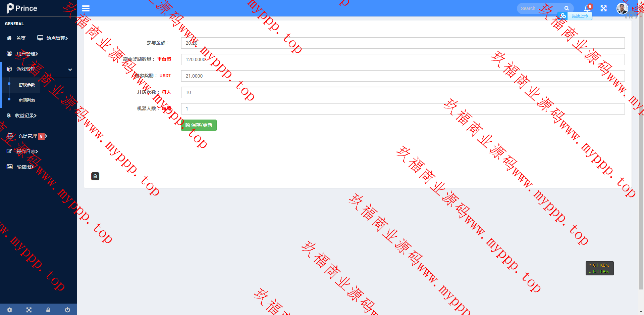This screenshot has height=315, width=644.
Task: Select the 游戏参数 submenu item
Action: tap(27, 85)
